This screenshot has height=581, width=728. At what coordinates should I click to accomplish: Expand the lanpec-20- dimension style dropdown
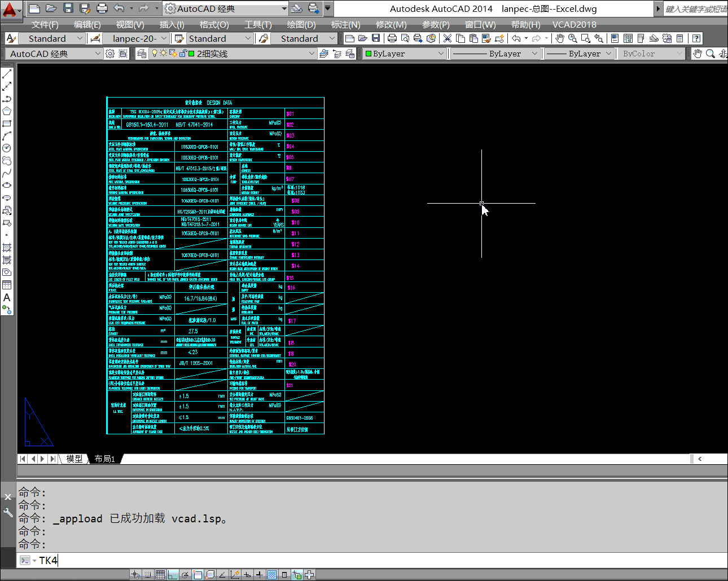[164, 38]
